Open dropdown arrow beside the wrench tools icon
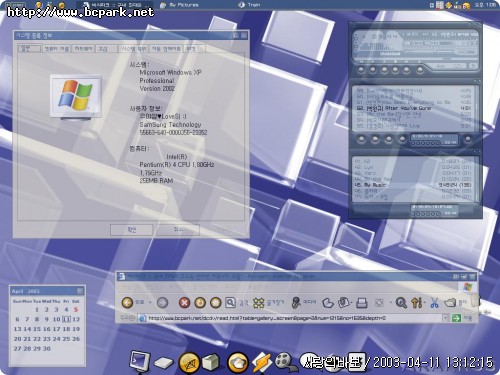 (x=424, y=303)
